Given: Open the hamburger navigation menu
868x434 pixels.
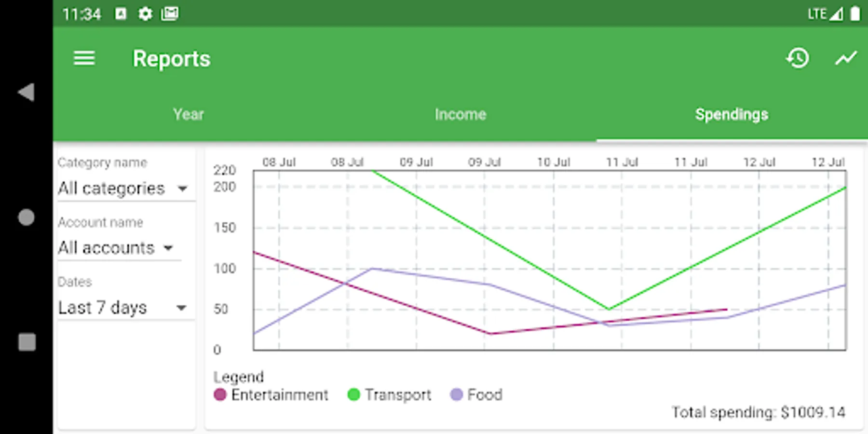Looking at the screenshot, I should coord(84,59).
